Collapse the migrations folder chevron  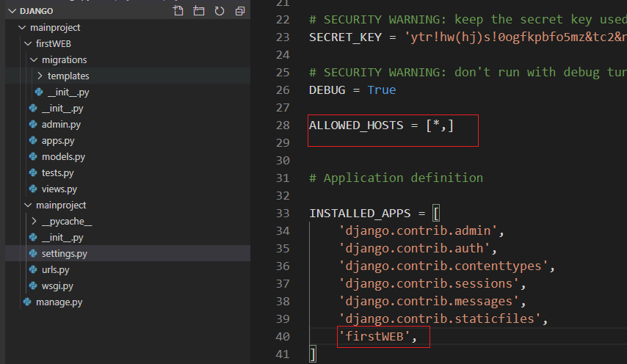point(34,60)
